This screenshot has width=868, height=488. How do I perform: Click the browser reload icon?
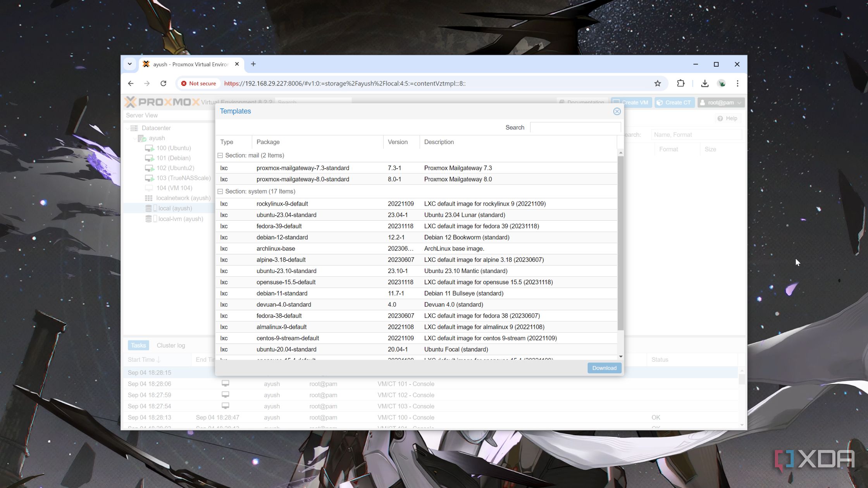coord(163,83)
